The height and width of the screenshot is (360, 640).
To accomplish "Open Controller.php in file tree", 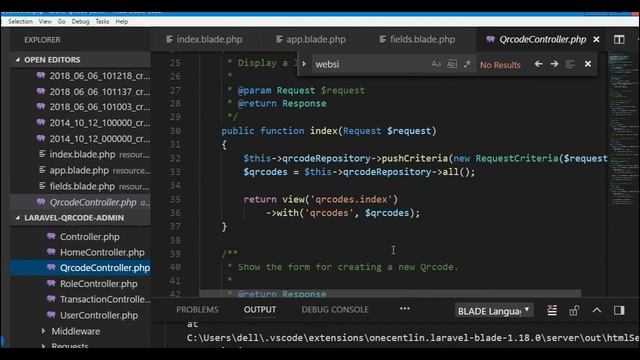I will (80, 237).
